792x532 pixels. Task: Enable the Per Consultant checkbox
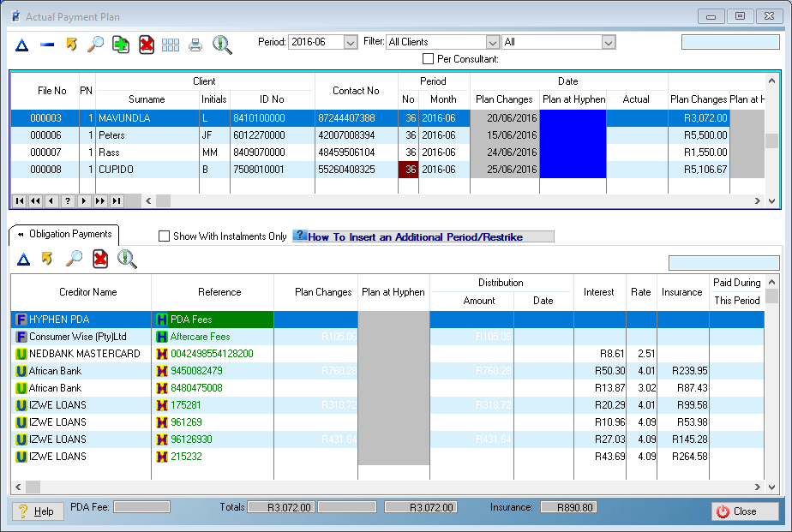(429, 59)
